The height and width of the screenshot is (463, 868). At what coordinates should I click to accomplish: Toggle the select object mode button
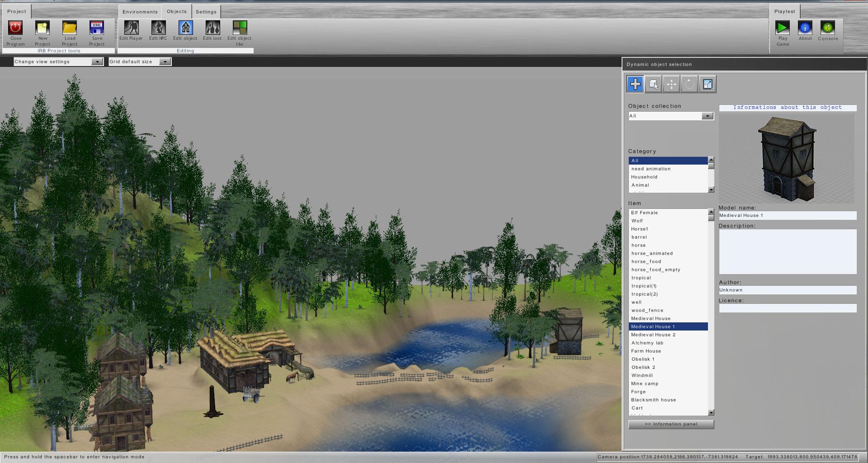pos(653,84)
